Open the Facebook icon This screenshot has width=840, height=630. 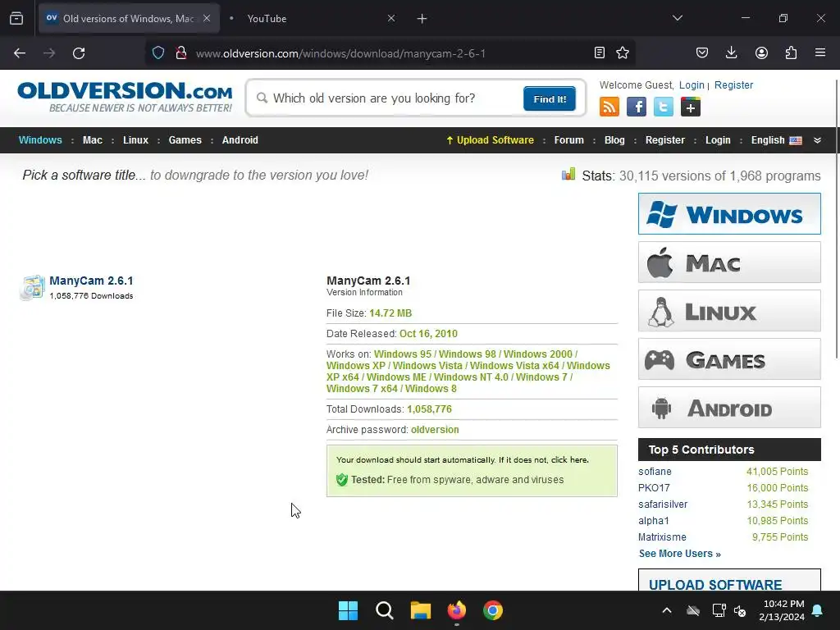(x=637, y=107)
